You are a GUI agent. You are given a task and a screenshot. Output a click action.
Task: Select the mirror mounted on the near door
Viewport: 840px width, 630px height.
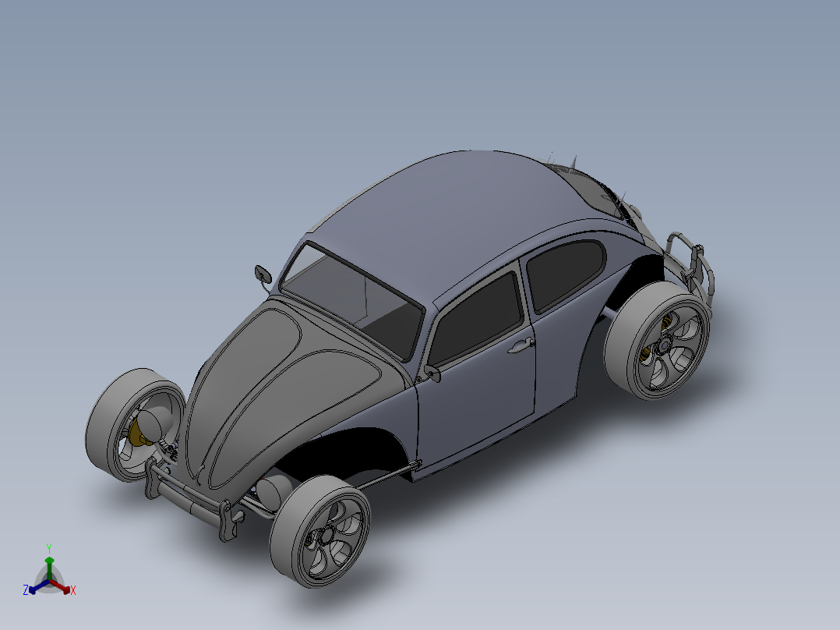point(432,373)
